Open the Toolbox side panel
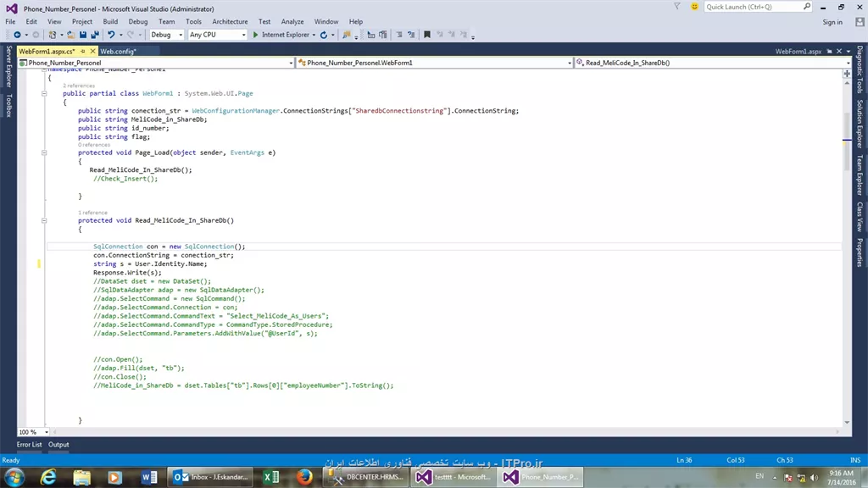Image resolution: width=868 pixels, height=488 pixels. tap(8, 105)
